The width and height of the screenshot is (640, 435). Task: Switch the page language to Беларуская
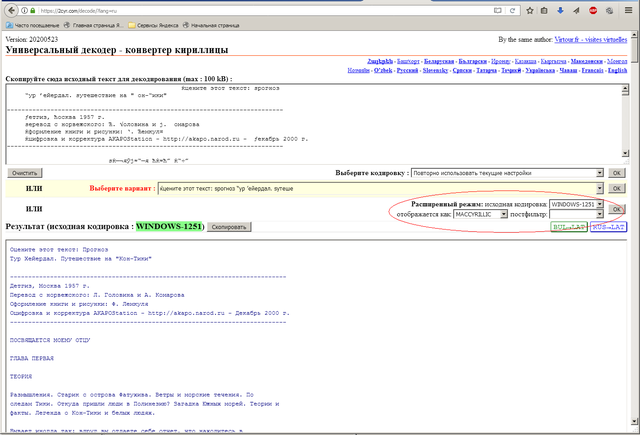tap(439, 61)
